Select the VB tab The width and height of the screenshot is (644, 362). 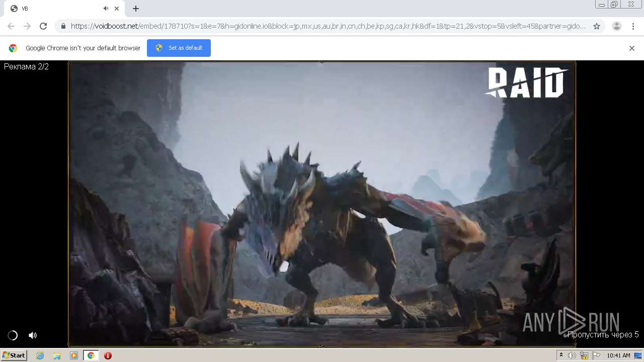click(x=63, y=9)
